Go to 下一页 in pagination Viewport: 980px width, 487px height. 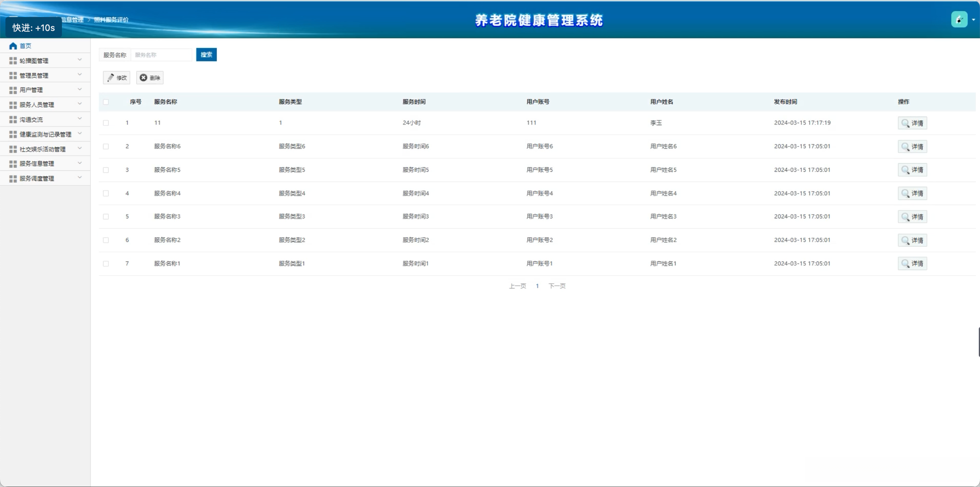pos(557,286)
